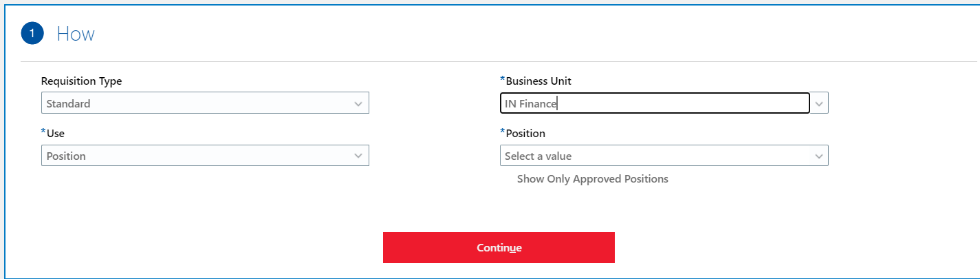Select the How section heading
The image size is (980, 279).
(76, 34)
